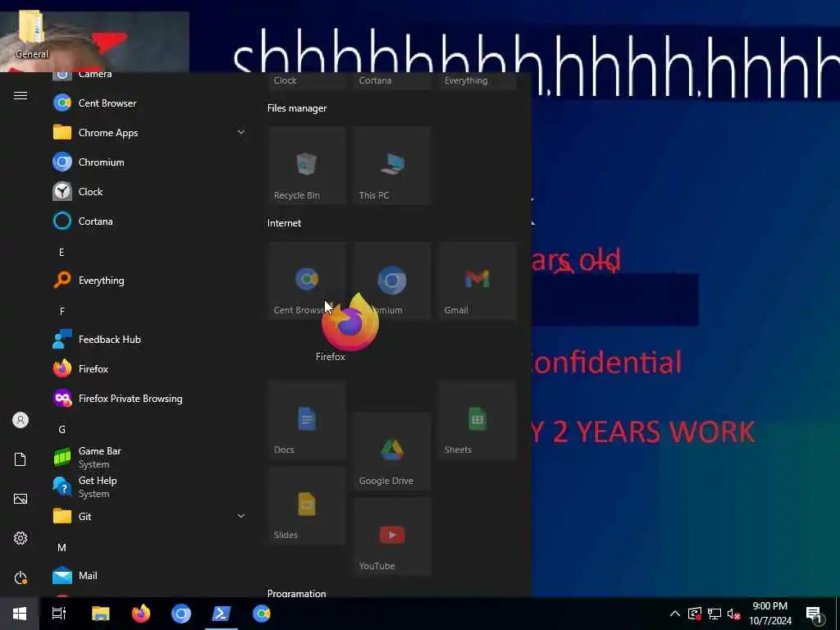Click the Cent Browser tile

(307, 281)
